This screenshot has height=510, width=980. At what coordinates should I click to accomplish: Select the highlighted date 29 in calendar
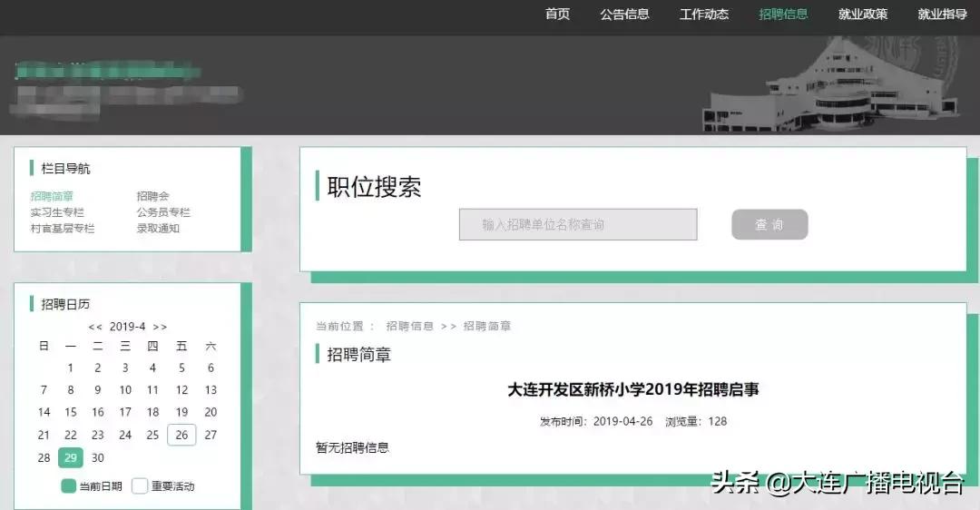click(x=71, y=457)
